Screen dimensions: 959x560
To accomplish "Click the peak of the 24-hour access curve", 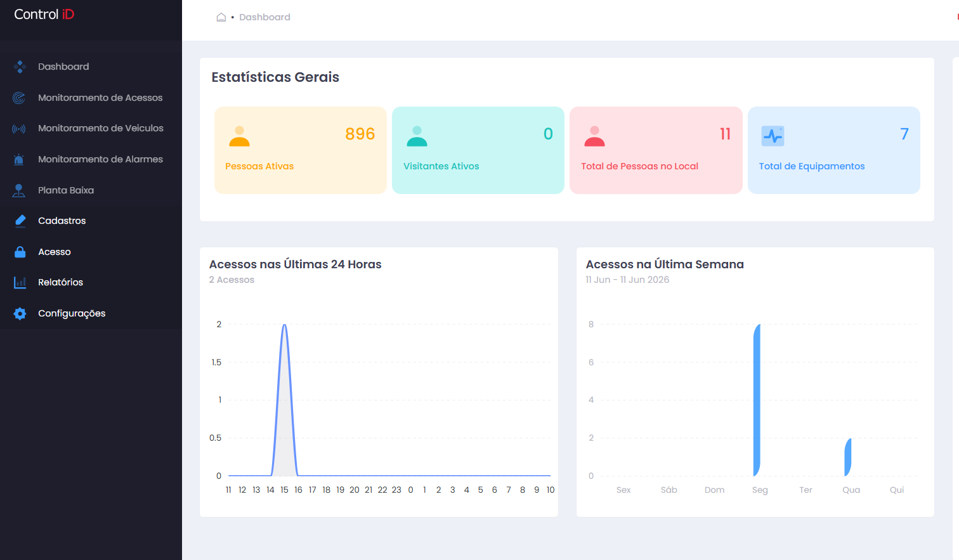I will pos(285,325).
